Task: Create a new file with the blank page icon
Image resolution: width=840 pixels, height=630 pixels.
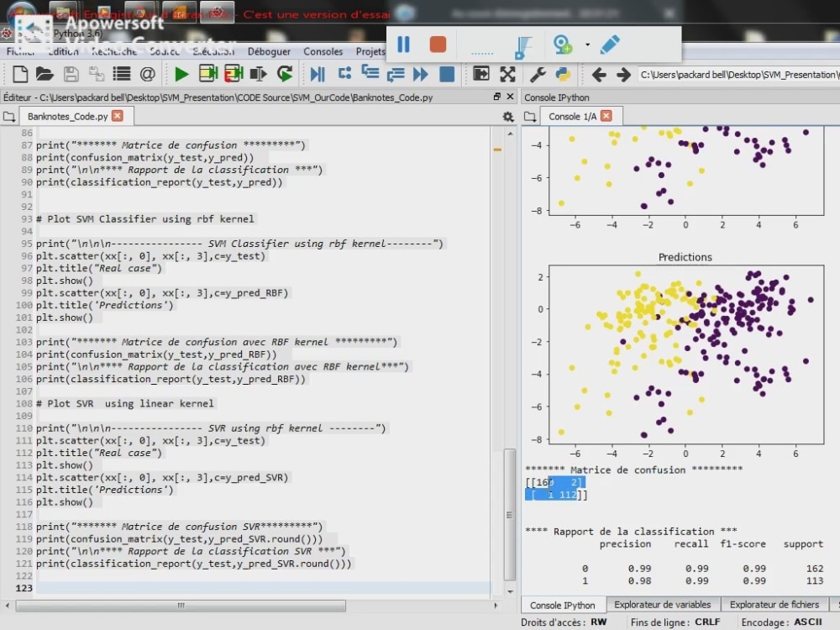Action: [x=20, y=74]
